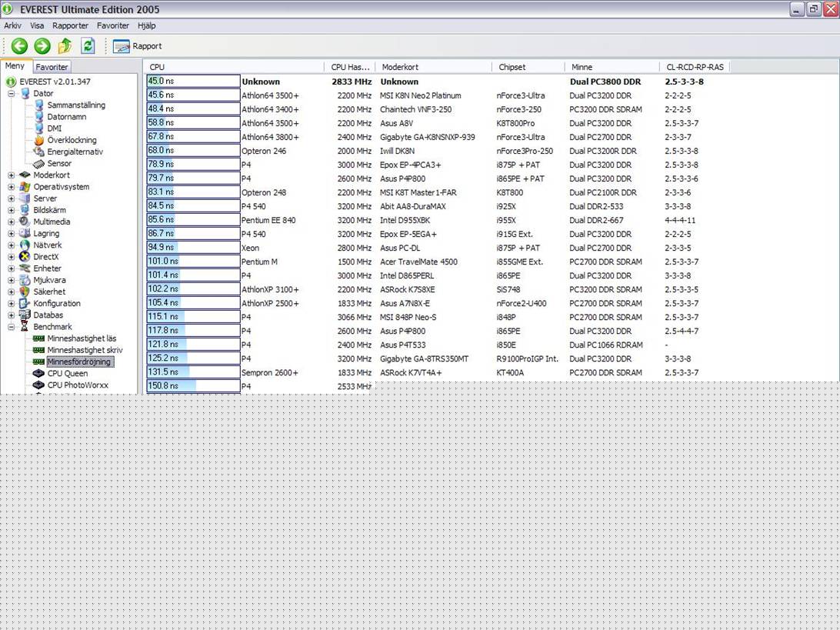Expand the DirectX tree node
This screenshot has width=840, height=630.
[x=12, y=257]
